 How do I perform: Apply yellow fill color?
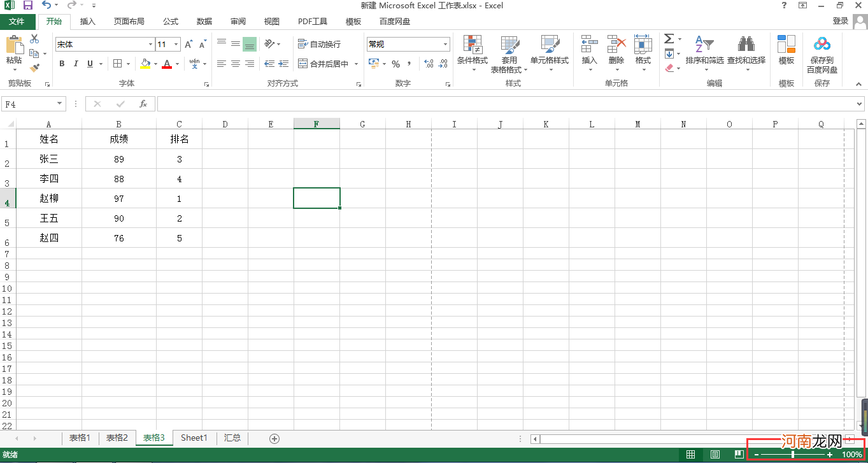coord(145,64)
